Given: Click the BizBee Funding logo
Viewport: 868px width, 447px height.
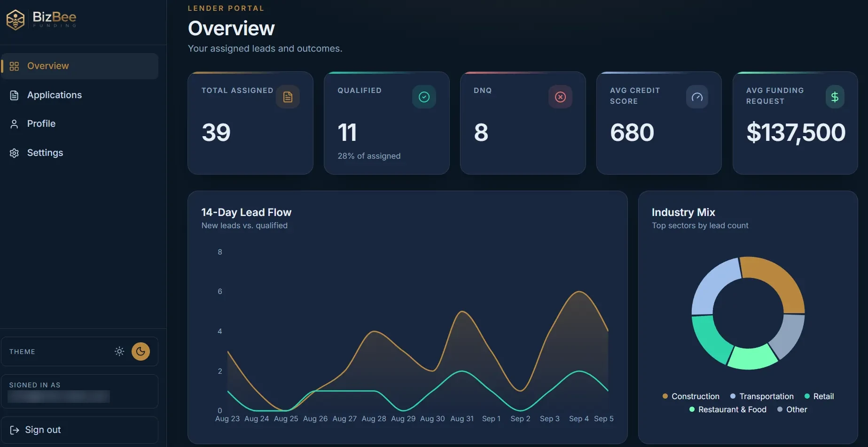Looking at the screenshot, I should click(x=41, y=20).
